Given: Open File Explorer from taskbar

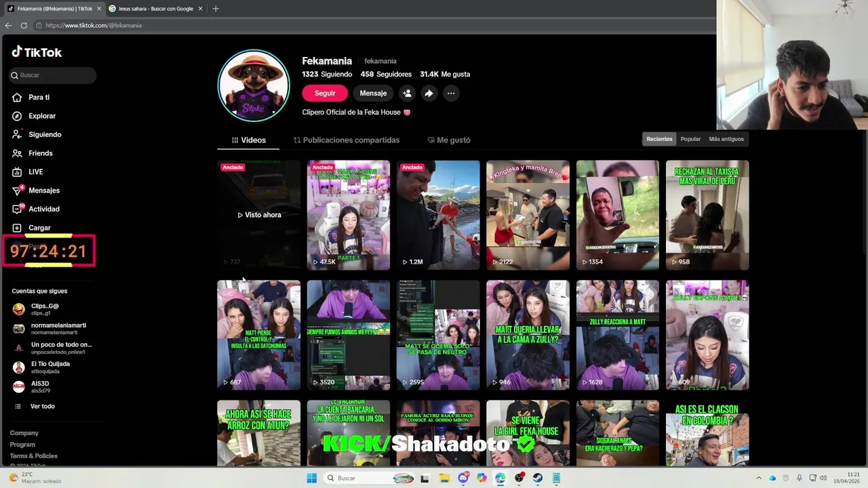Looking at the screenshot, I should coord(444,478).
